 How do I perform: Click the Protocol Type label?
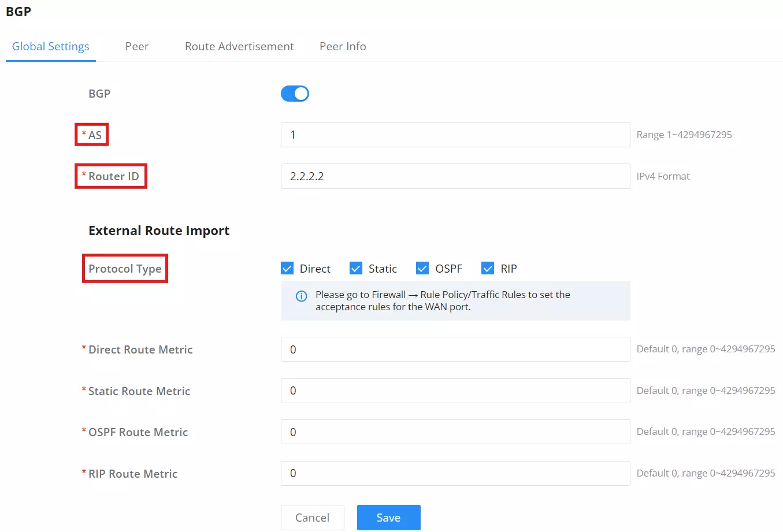point(125,269)
